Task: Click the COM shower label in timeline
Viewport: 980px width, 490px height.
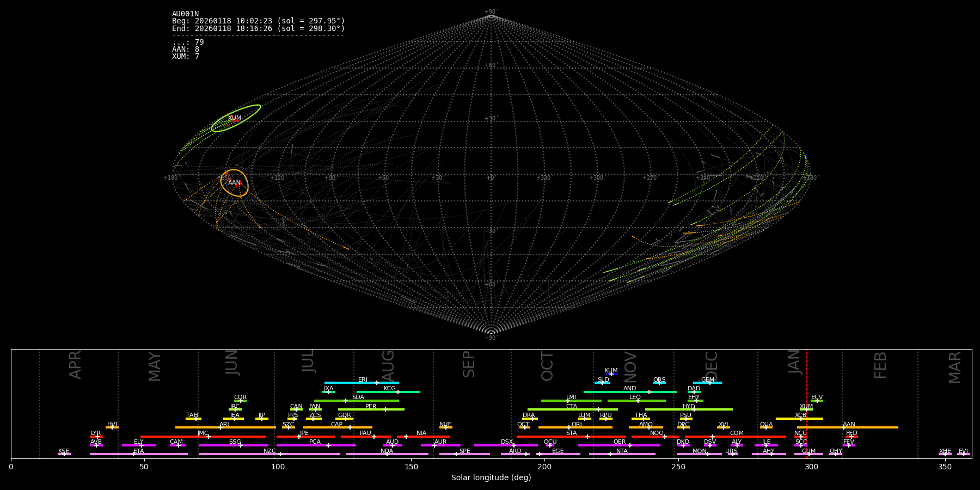Action: (x=737, y=433)
